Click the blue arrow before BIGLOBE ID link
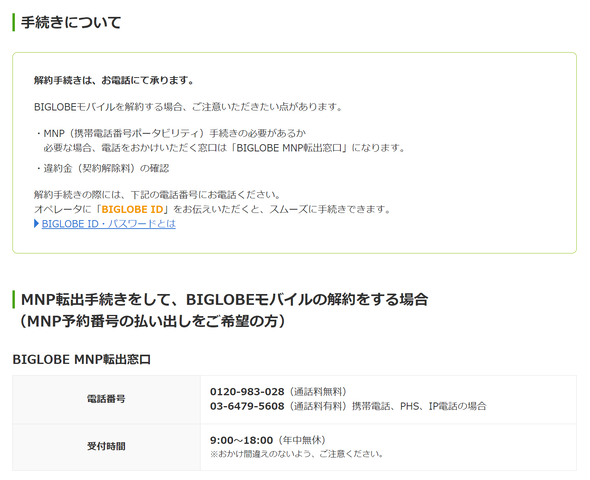590x480 pixels. 36,224
